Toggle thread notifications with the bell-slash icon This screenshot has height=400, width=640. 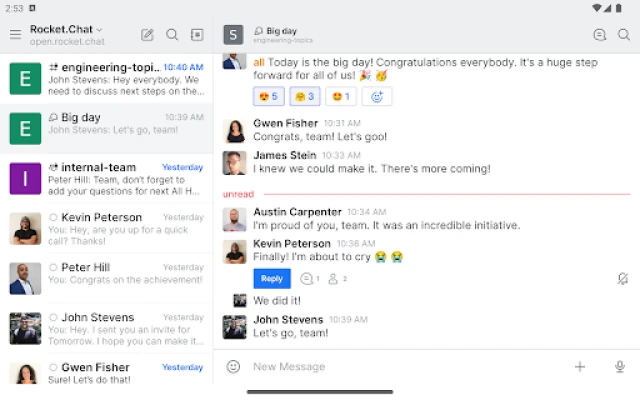coord(622,279)
